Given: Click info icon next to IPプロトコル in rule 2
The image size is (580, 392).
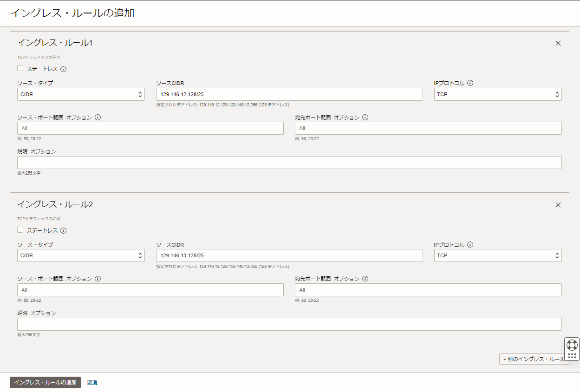Looking at the screenshot, I should 470,244.
